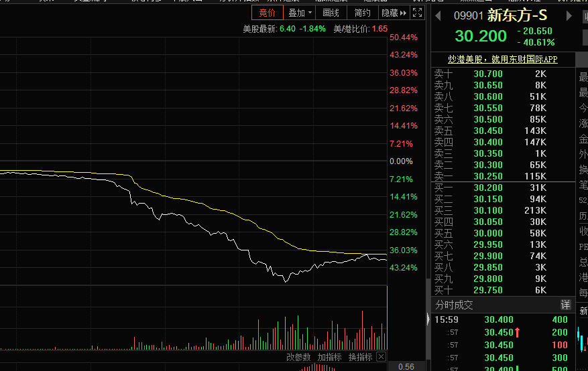Toggle the 竞价 auction display button
Image resolution: width=588 pixels, height=371 pixels.
pyautogui.click(x=268, y=13)
